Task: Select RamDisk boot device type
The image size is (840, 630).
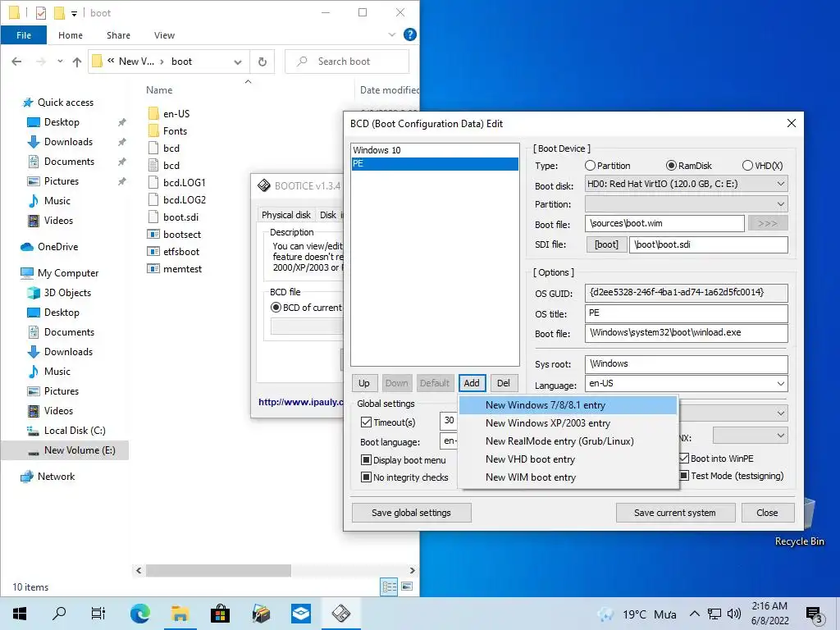Action: [x=671, y=166]
